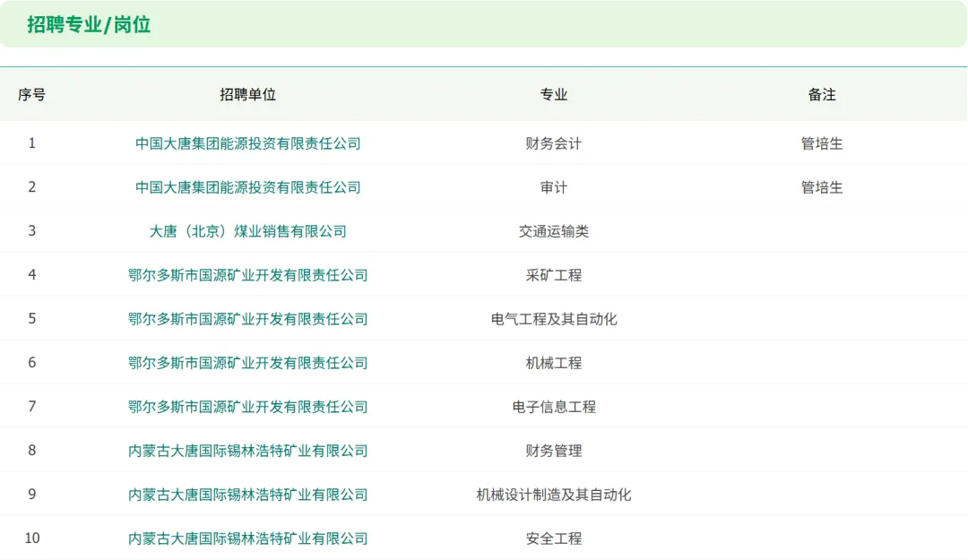Open 鄂尔多斯市国源矿业 link in 机械工程 row
The width and height of the screenshot is (968, 560).
pyautogui.click(x=247, y=362)
